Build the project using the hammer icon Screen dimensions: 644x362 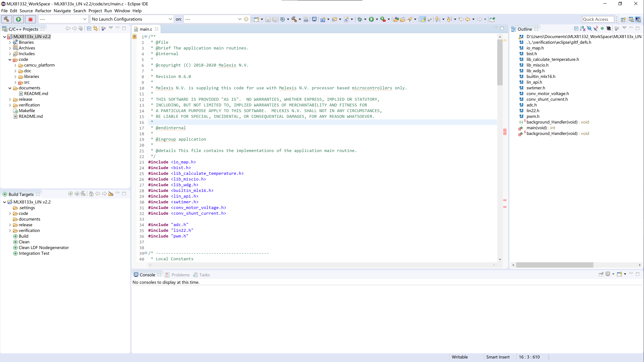(x=294, y=19)
